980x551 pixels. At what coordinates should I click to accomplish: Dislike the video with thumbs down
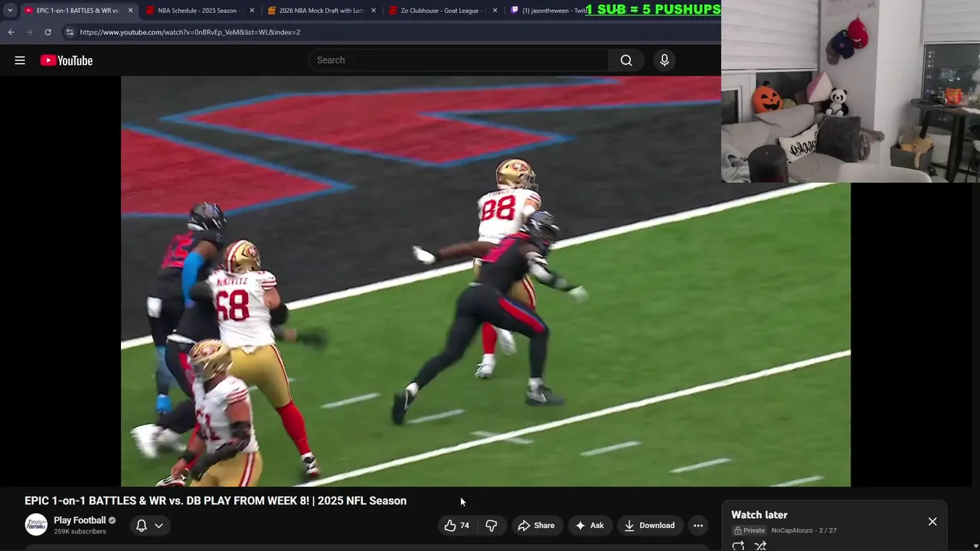click(x=492, y=526)
